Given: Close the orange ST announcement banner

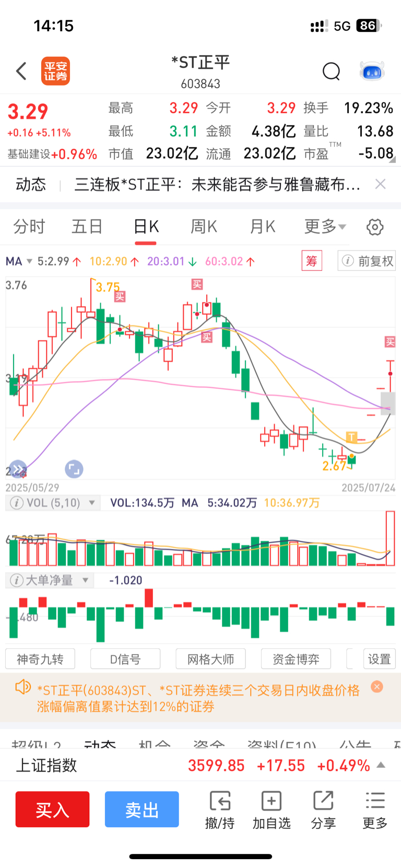Looking at the screenshot, I should [376, 687].
